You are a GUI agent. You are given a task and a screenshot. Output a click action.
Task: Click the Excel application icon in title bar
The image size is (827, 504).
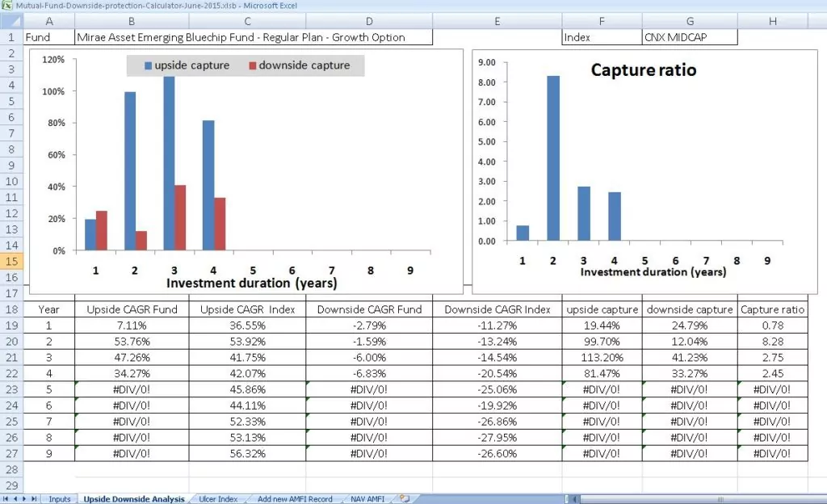pos(6,6)
